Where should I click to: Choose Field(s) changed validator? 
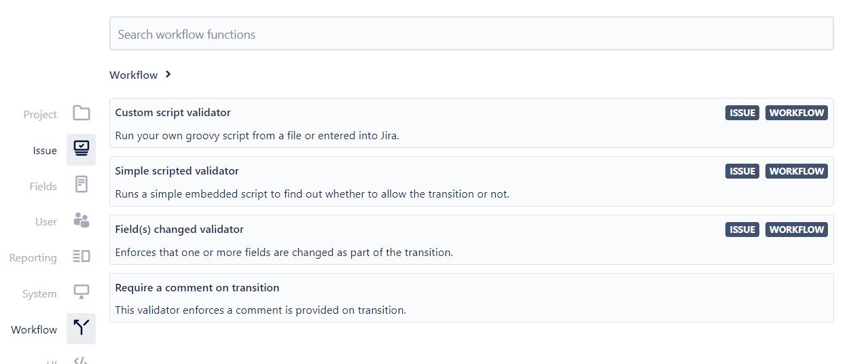pos(471,240)
